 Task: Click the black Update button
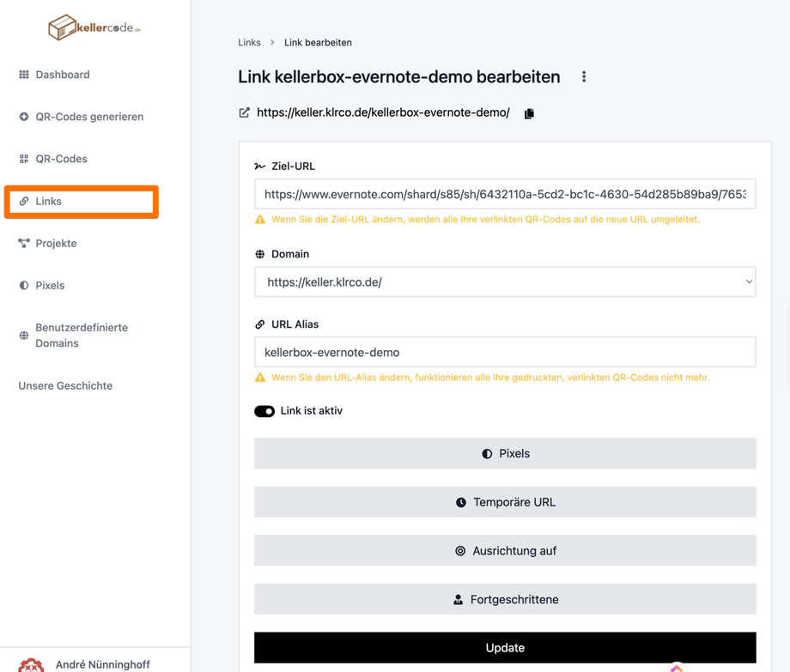pos(505,648)
